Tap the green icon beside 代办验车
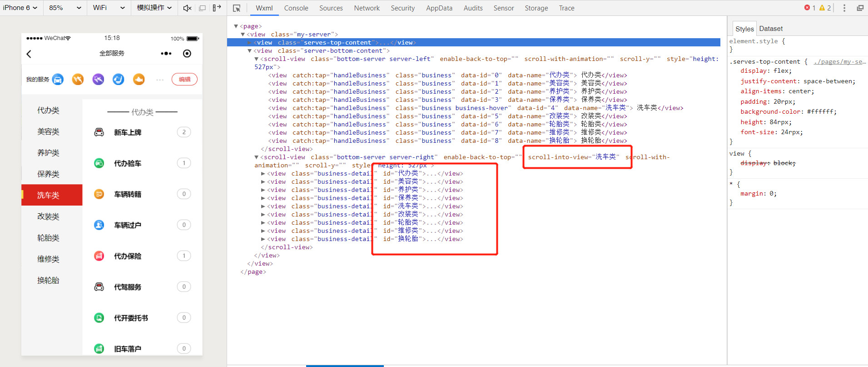The height and width of the screenshot is (367, 868). tap(99, 163)
